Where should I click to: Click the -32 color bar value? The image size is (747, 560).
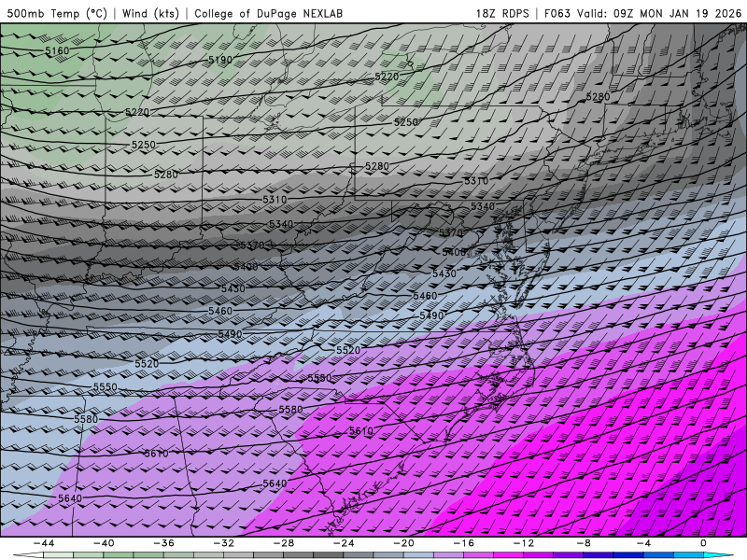223,543
